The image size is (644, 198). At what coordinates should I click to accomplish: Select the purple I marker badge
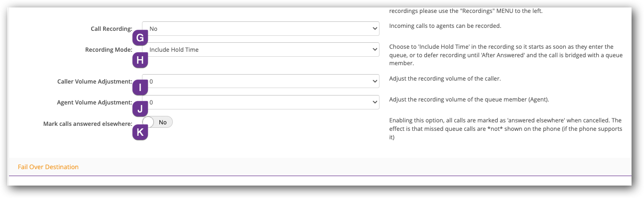pyautogui.click(x=140, y=88)
